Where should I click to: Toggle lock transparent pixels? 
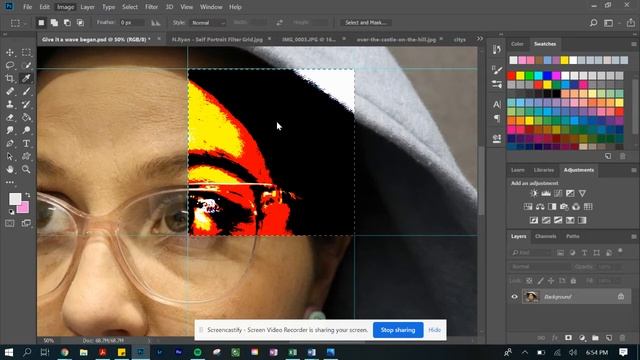(529, 281)
